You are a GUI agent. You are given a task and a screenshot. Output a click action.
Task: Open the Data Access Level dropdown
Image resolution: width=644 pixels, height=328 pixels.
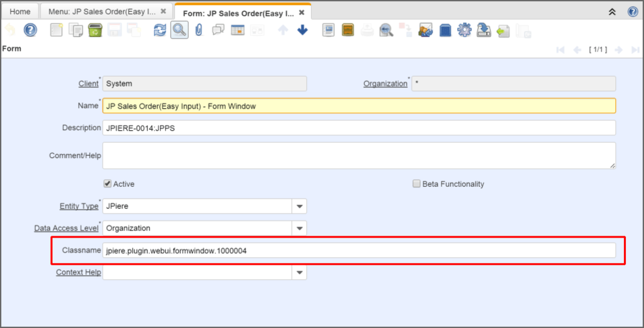pos(299,228)
